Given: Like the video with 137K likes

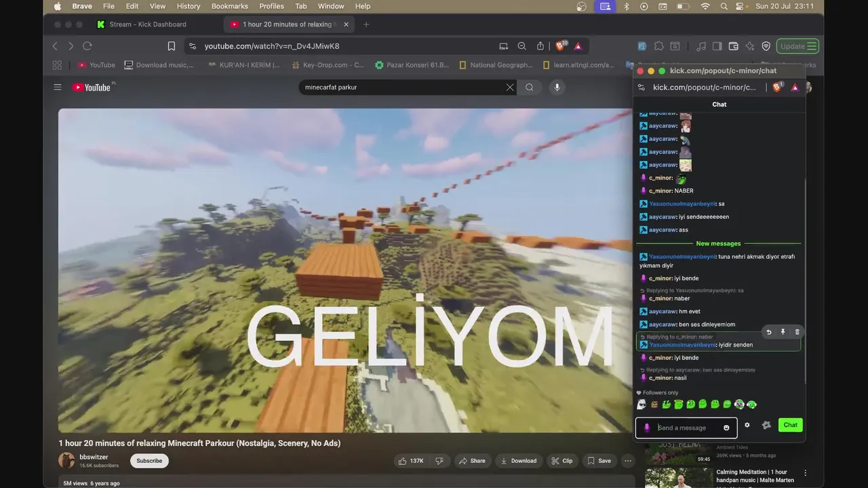Looking at the screenshot, I should point(411,461).
